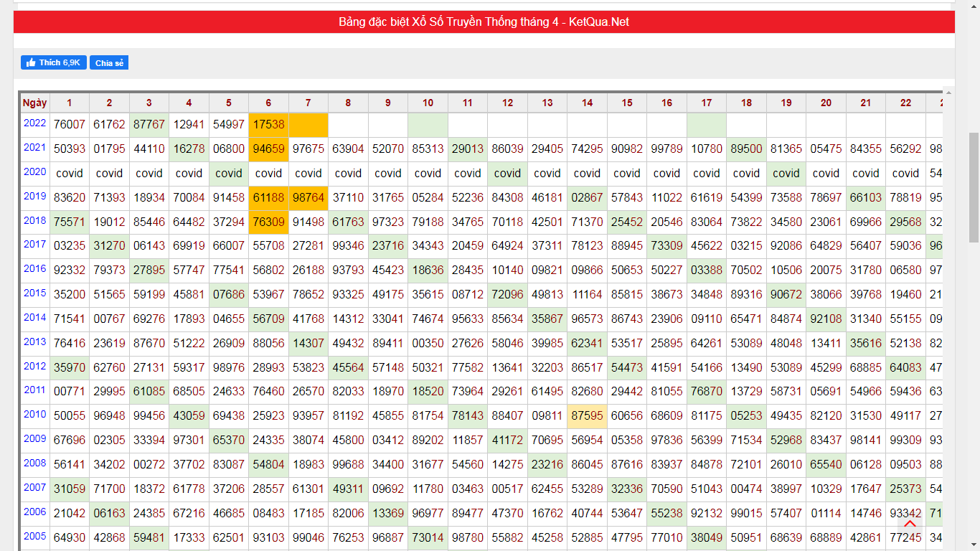The image size is (980, 551).
Task: Open the 2022 year link
Action: 34,123
